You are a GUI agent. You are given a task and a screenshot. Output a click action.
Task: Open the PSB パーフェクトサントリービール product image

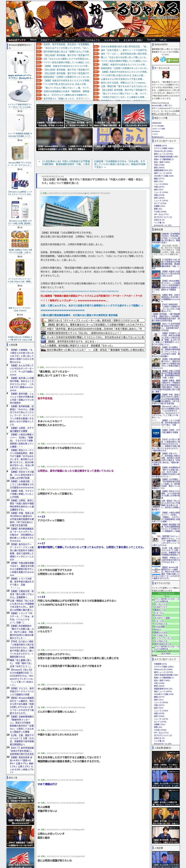pos(20,268)
